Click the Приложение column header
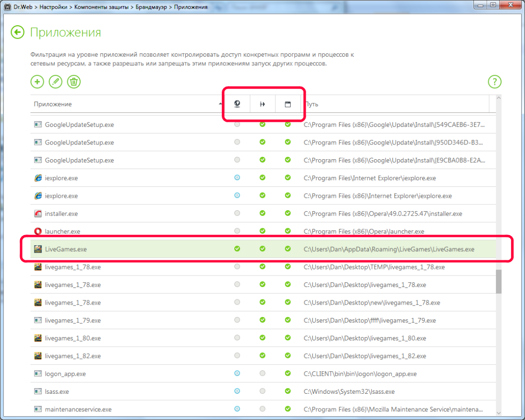525x420 pixels. point(127,104)
